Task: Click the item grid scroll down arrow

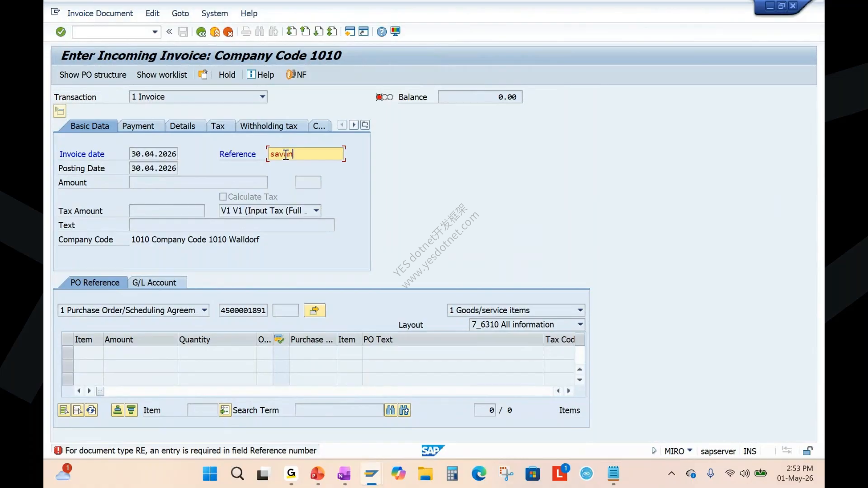Action: point(580,380)
